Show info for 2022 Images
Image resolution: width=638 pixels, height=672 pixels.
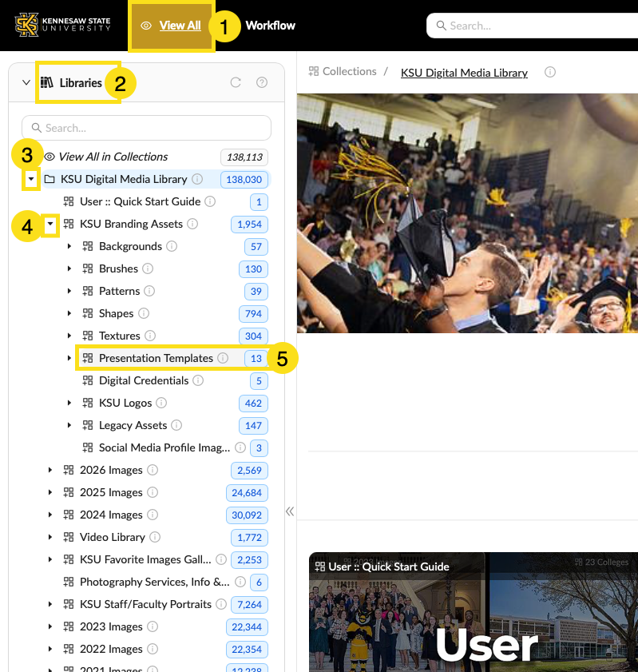pyautogui.click(x=153, y=649)
